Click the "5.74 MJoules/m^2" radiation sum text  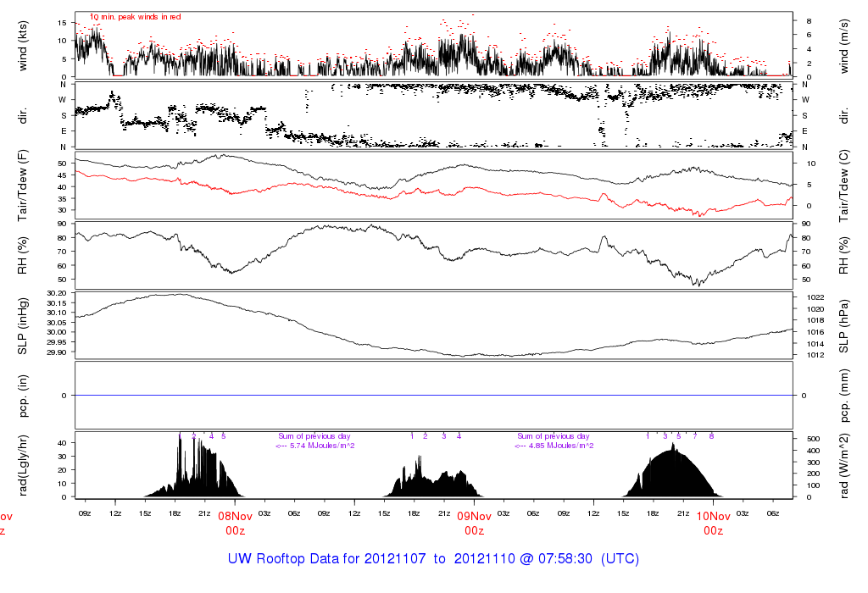322,446
